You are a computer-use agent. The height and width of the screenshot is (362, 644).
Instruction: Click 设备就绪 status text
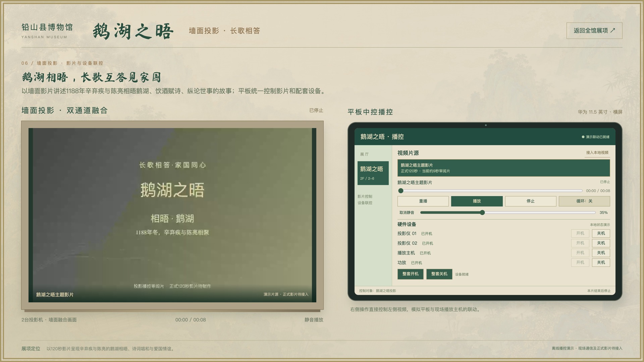[x=462, y=274]
